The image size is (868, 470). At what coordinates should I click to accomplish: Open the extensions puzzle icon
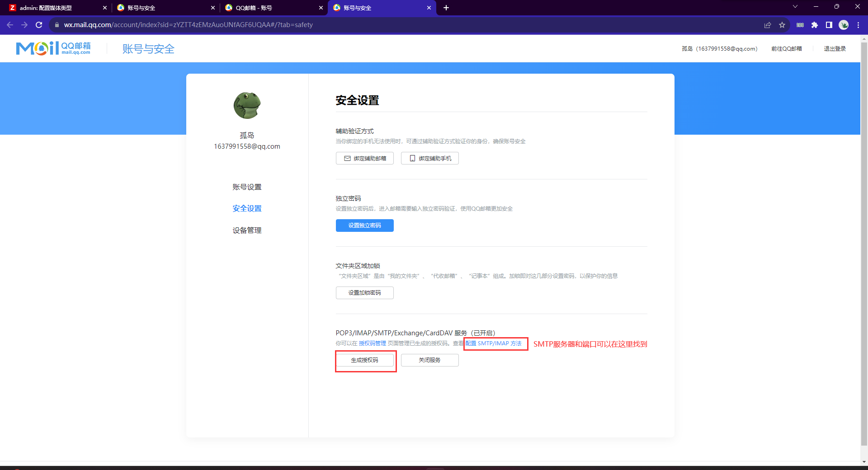point(815,25)
